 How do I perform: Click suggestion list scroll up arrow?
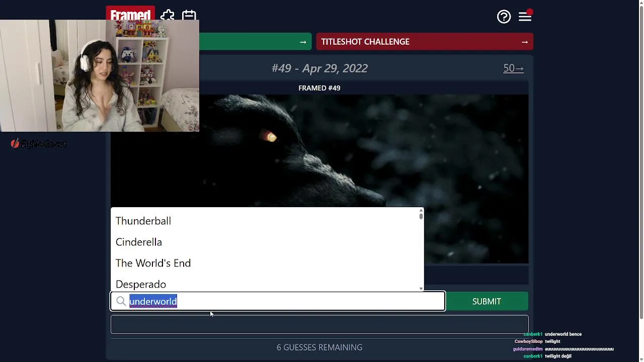pyautogui.click(x=421, y=210)
